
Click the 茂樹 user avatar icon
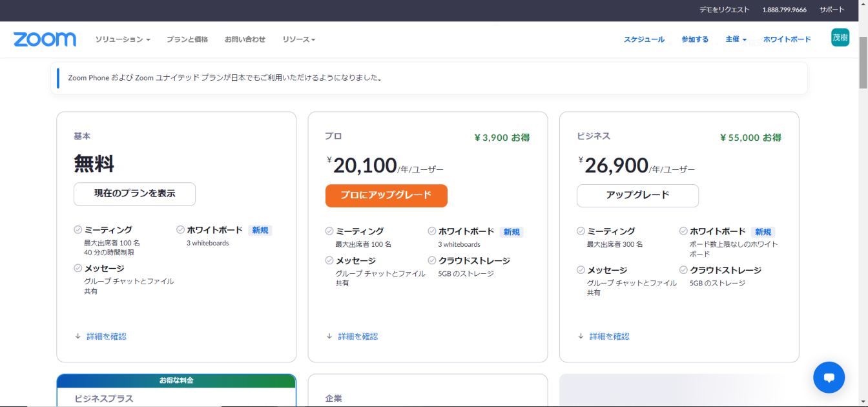pos(840,38)
